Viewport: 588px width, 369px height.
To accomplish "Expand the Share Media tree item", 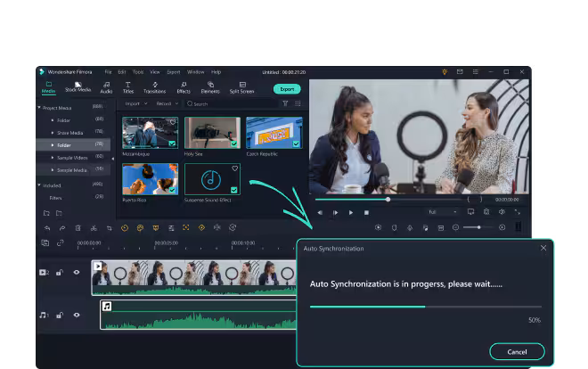I will click(53, 133).
